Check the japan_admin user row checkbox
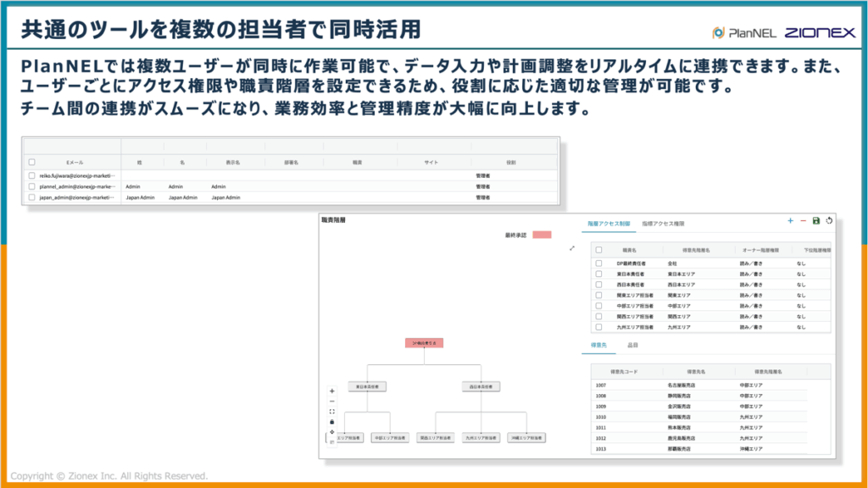 [x=31, y=197]
